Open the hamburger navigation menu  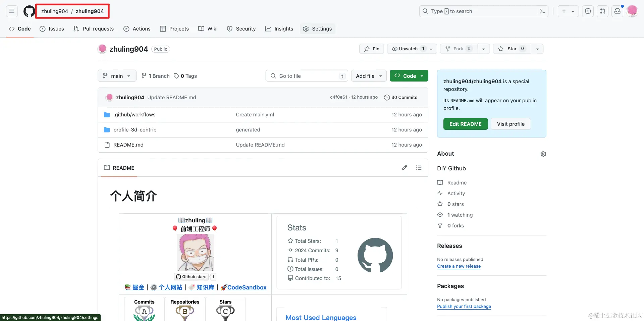pyautogui.click(x=12, y=11)
